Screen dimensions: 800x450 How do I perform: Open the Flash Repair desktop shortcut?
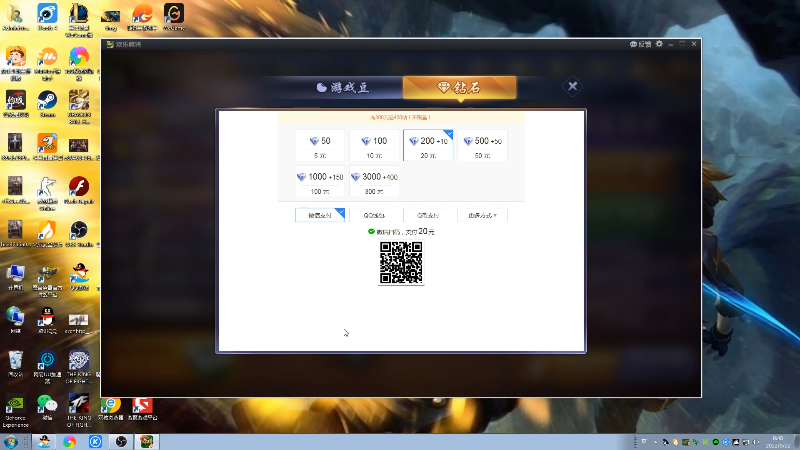(79, 190)
